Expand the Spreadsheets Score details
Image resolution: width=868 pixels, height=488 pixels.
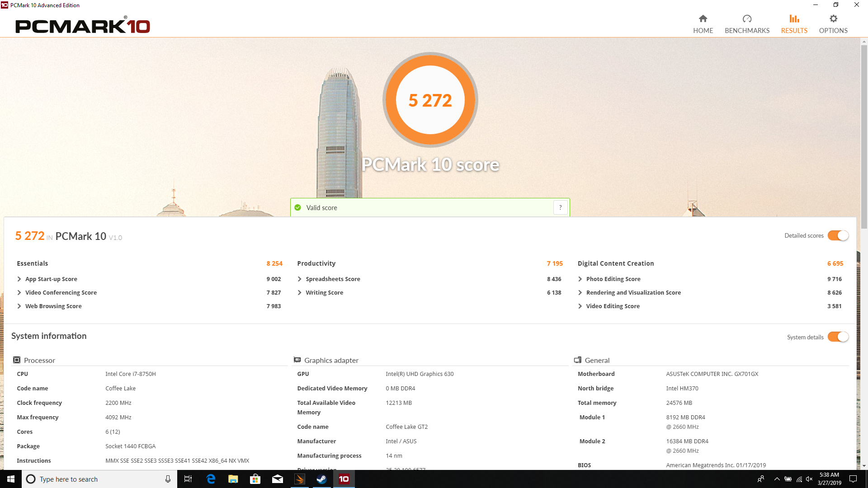coord(300,279)
